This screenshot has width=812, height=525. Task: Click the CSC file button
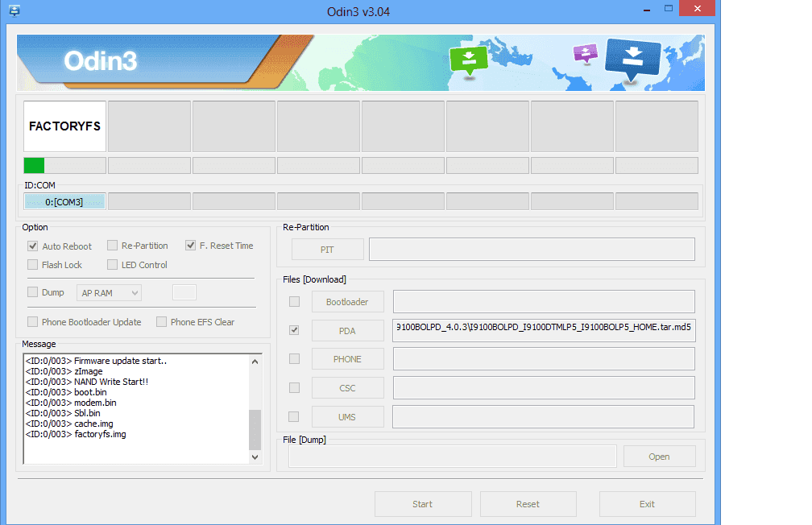[x=347, y=388]
